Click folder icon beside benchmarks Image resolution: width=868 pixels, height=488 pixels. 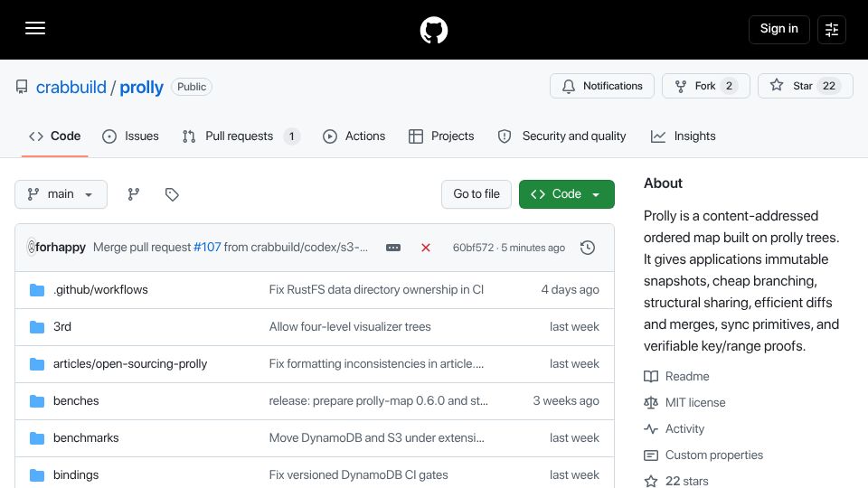point(37,438)
